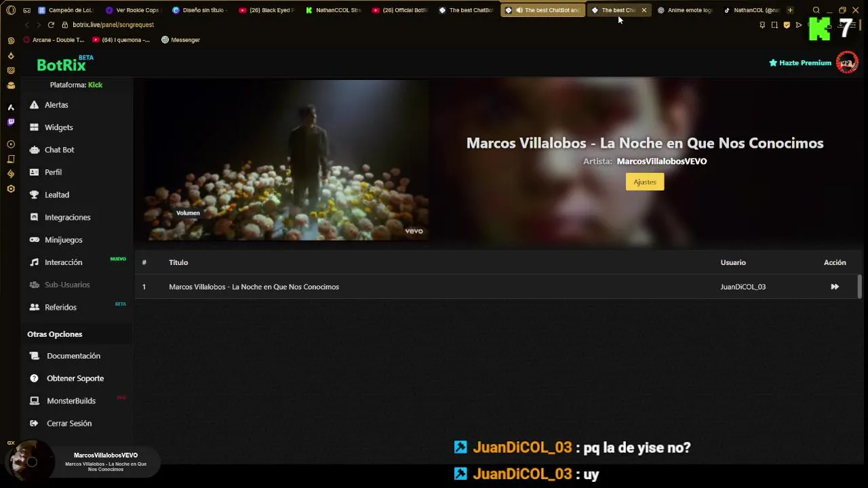
Task: Switch to the Black Eyed YouTube tab
Action: (267, 10)
